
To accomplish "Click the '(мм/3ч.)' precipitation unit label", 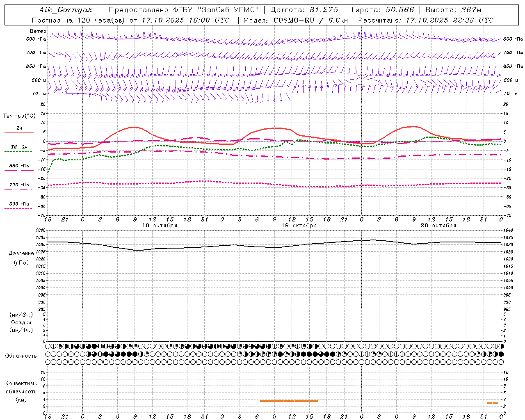I will click(x=21, y=315).
